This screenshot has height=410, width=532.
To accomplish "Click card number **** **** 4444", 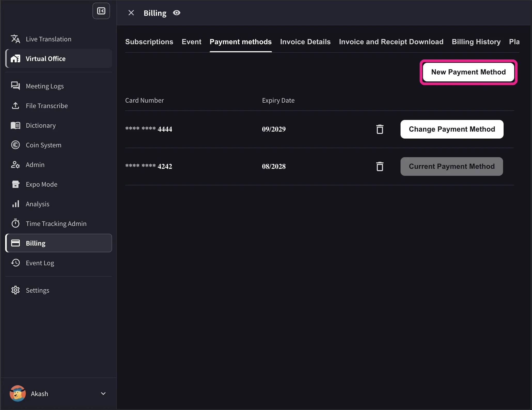I will [x=148, y=129].
